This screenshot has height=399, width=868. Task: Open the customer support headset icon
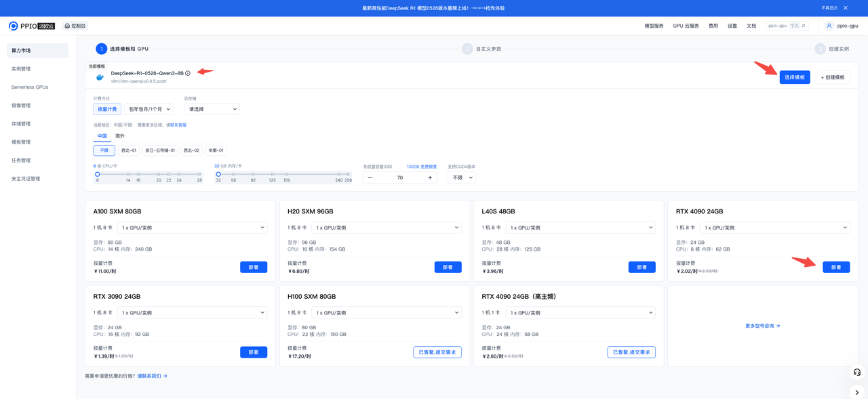tap(857, 372)
